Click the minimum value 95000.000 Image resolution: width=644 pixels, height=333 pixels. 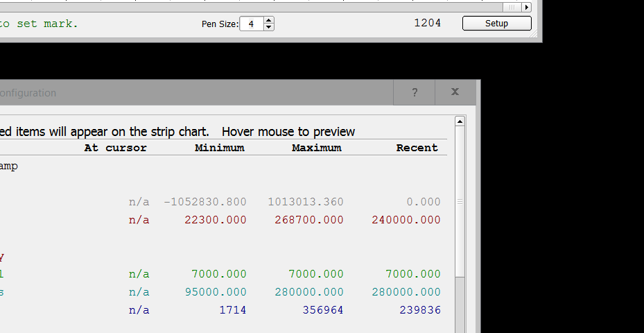[x=215, y=292]
